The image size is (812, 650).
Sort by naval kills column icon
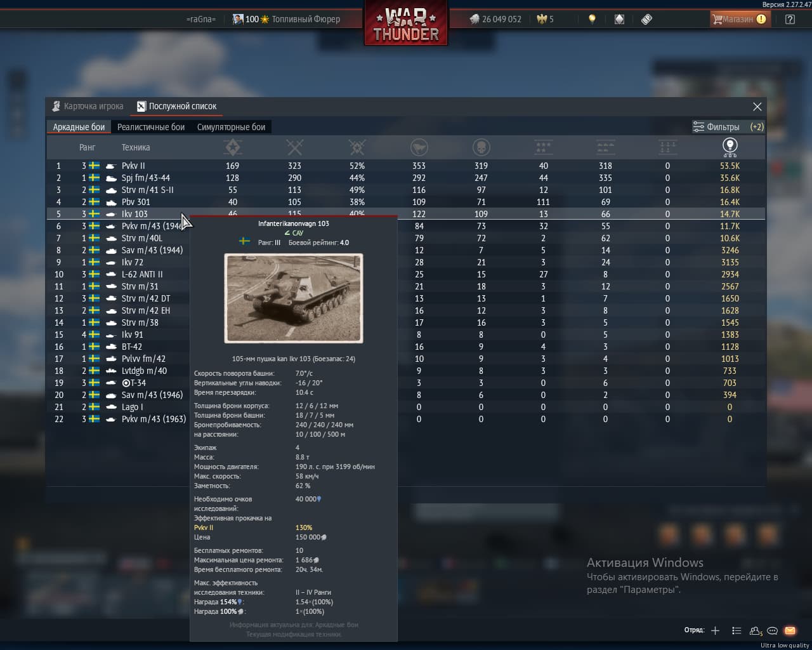pyautogui.click(x=667, y=147)
